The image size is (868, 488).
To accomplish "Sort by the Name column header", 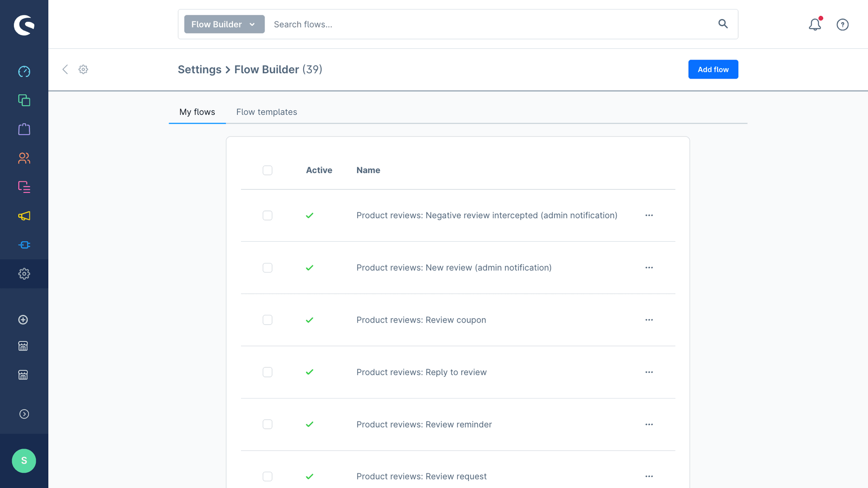I will click(x=368, y=170).
